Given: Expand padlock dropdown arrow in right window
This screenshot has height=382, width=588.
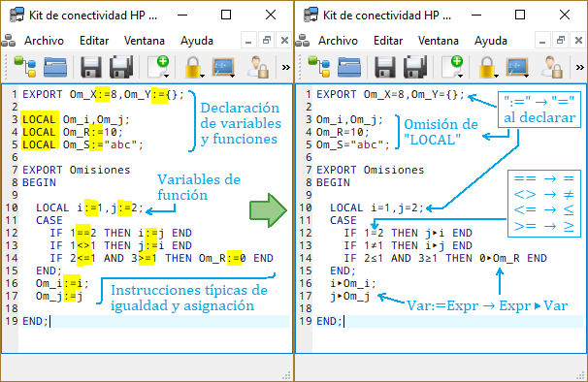Looking at the screenshot, I should (x=497, y=76).
